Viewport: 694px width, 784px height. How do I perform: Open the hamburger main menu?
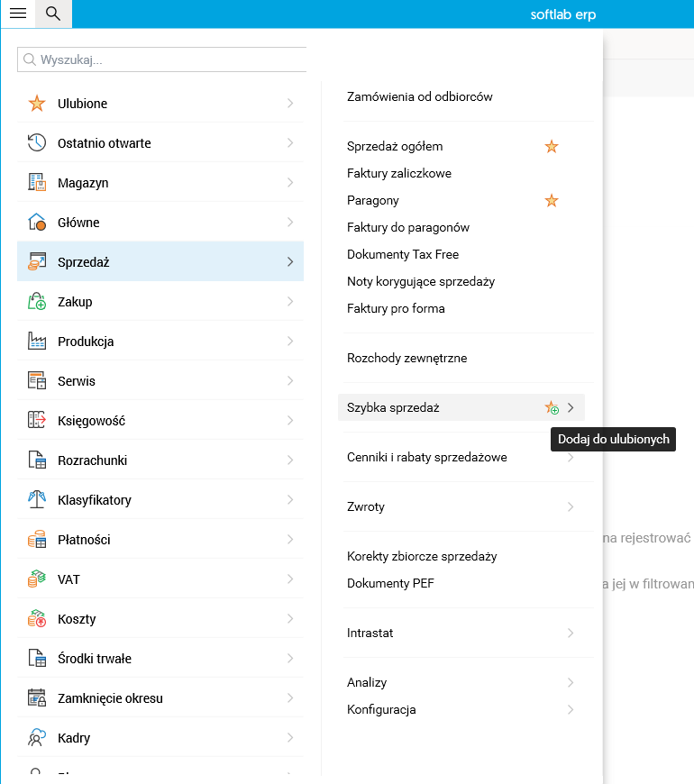pyautogui.click(x=17, y=14)
